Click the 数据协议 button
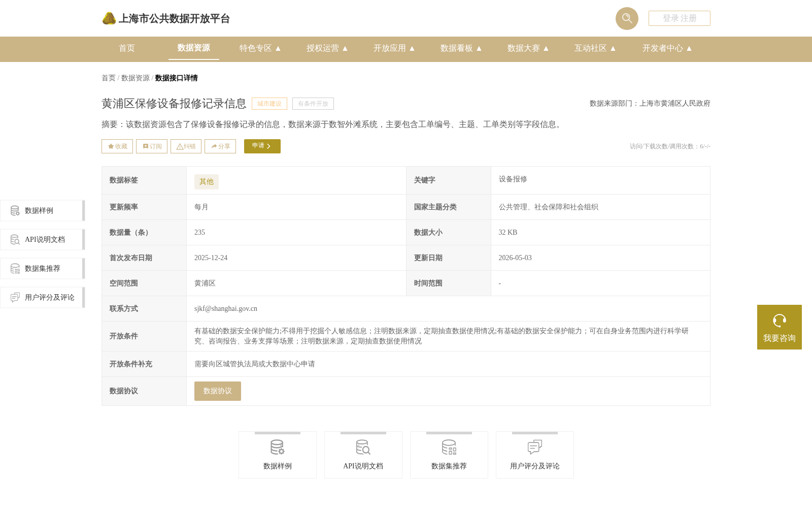This screenshot has width=812, height=508. 218,391
